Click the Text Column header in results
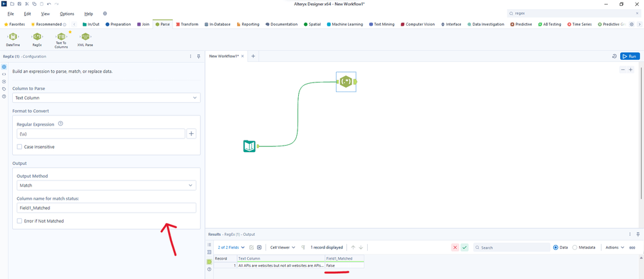The height and width of the screenshot is (279, 644). click(x=281, y=258)
